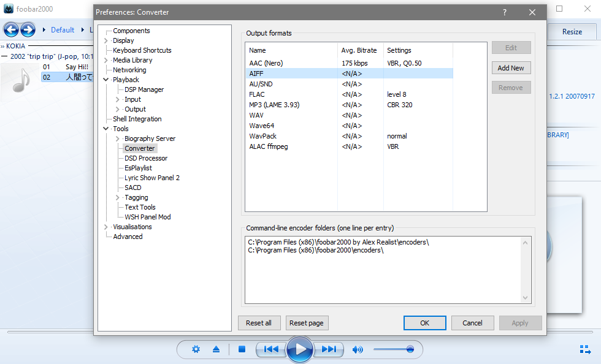The image size is (601, 364).
Task: Expand the Tagging tree node
Action: [x=118, y=197]
